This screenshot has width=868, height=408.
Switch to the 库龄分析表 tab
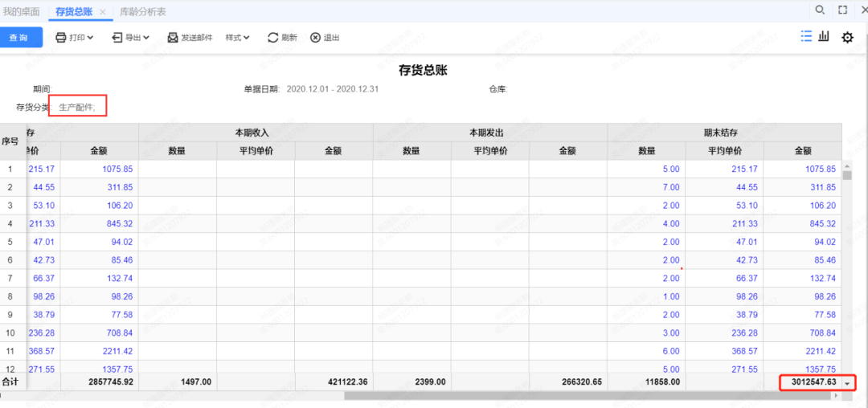tap(143, 11)
